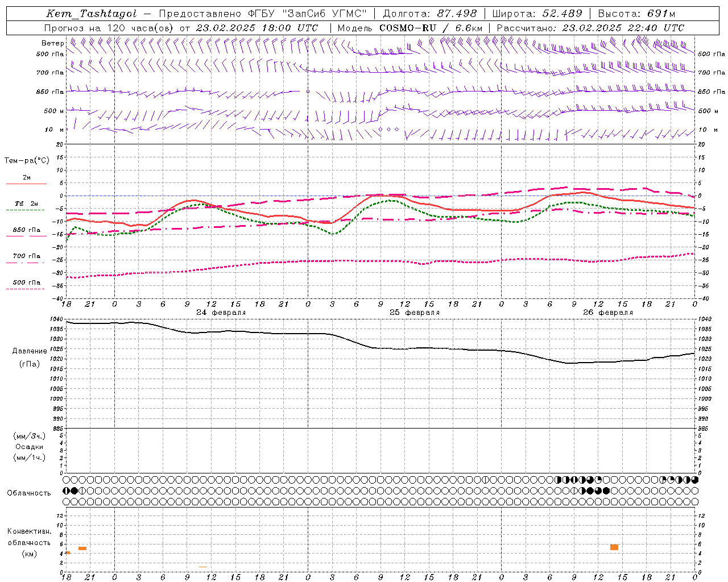728x582 pixels.
Task: Click the forecast start 23.02.2025 18:00 UTC
Action: coord(257,28)
